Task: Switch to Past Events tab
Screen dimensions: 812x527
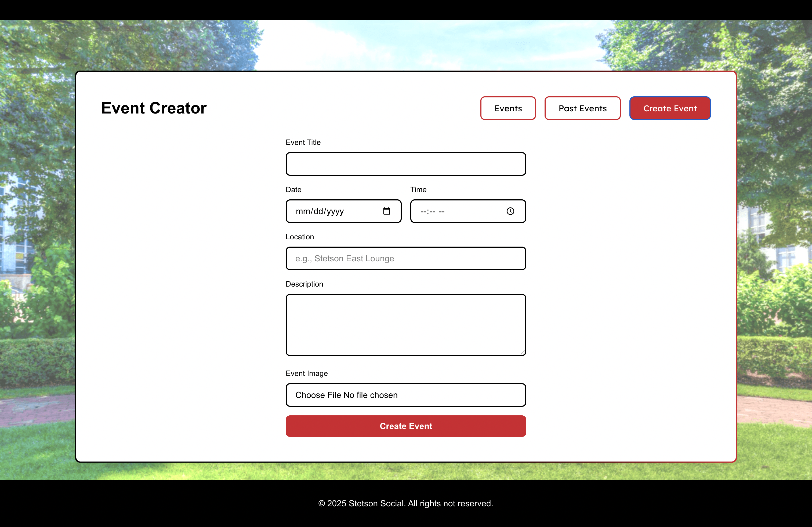Action: point(582,108)
